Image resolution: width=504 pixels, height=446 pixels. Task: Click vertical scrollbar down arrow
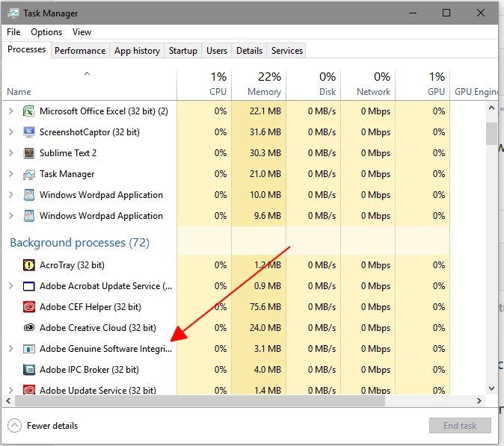(491, 388)
